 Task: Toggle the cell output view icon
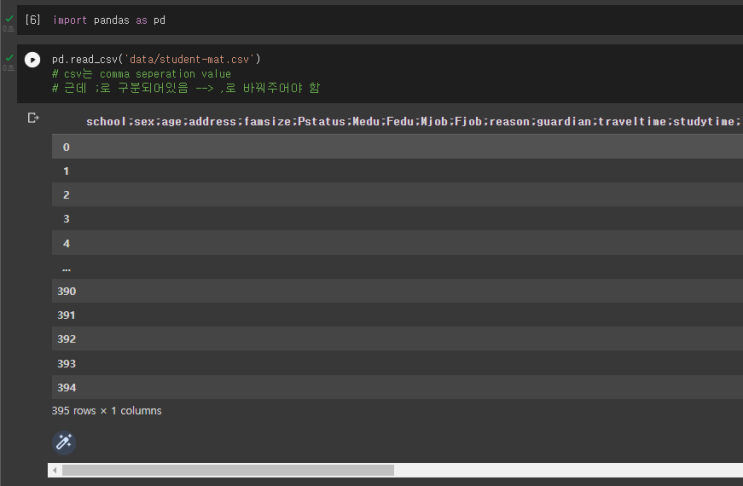[x=33, y=118]
